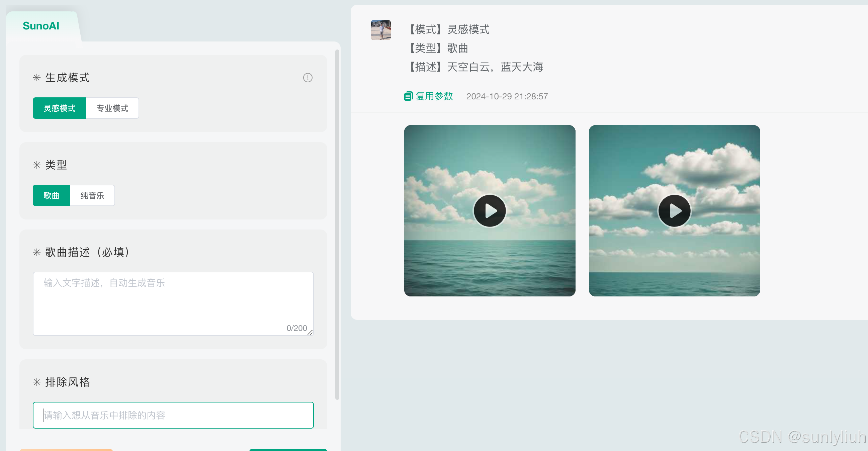Image resolution: width=868 pixels, height=451 pixels.
Task: Play the left generated ocean song
Action: tap(489, 211)
